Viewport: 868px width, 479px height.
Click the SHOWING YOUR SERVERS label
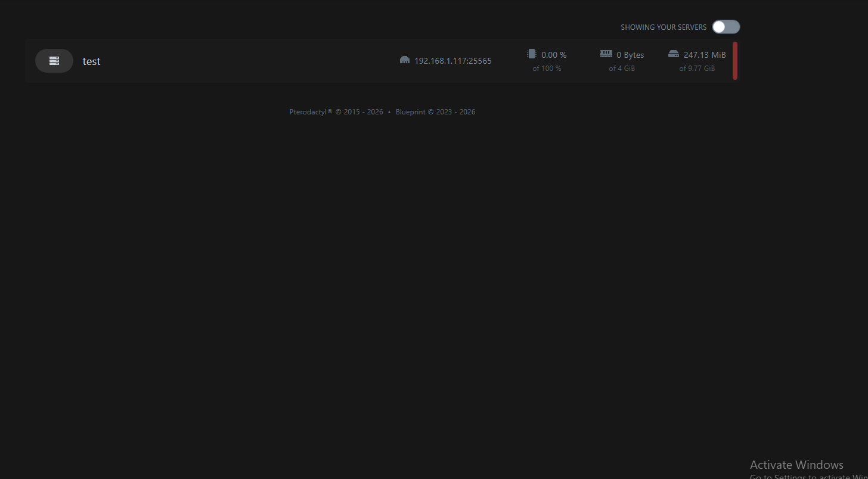664,27
